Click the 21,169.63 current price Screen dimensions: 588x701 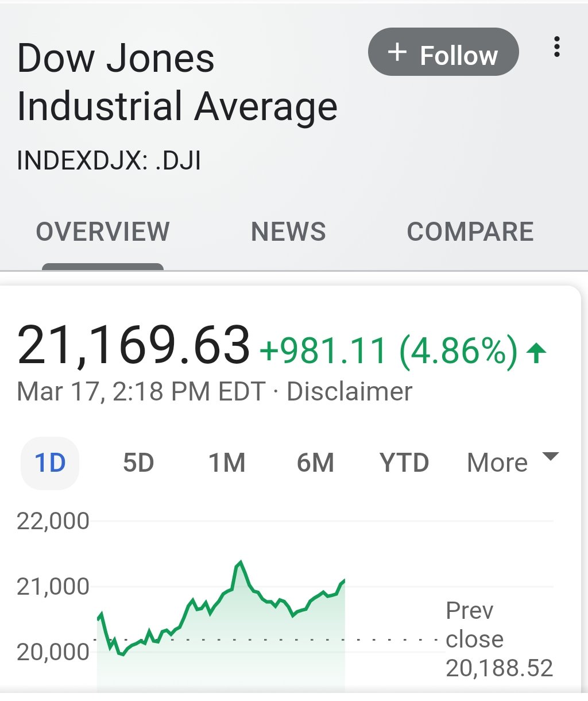[x=133, y=345]
